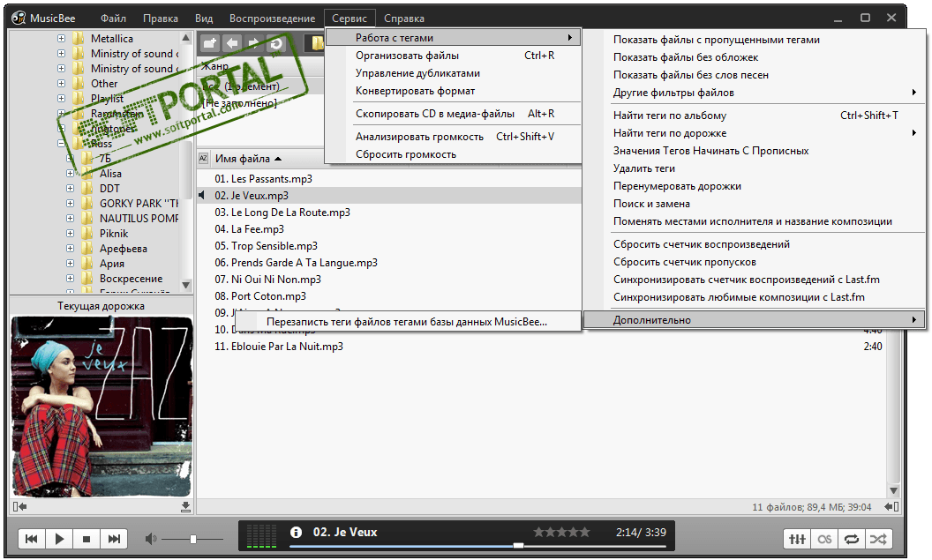Select Перенумеровать дорожки
932x560 pixels.
pos(754,186)
